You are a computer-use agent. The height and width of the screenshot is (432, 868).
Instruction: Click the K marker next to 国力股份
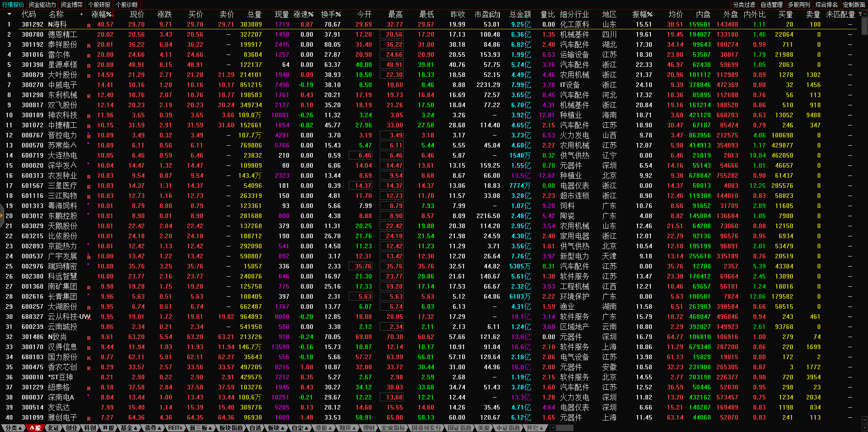click(89, 358)
